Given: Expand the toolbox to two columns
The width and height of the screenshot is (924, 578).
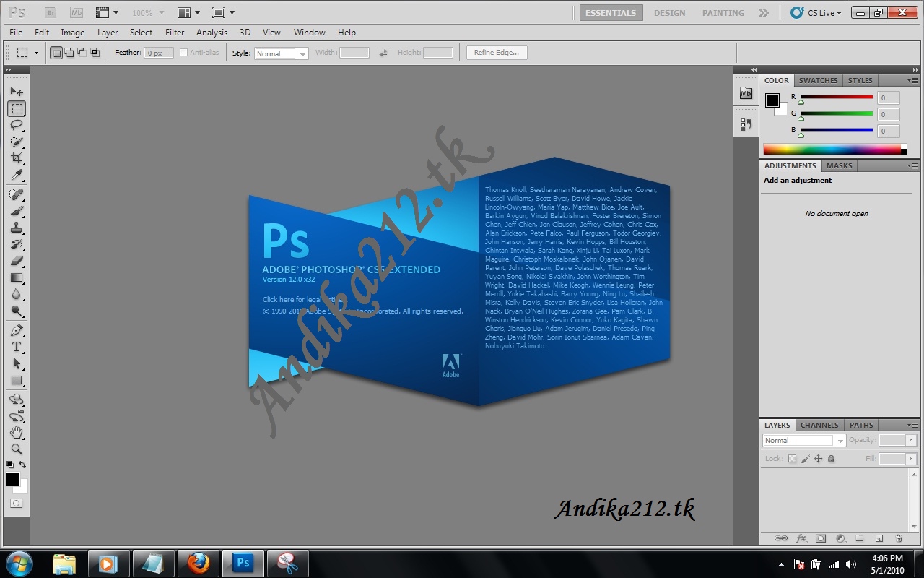Looking at the screenshot, I should 8,70.
